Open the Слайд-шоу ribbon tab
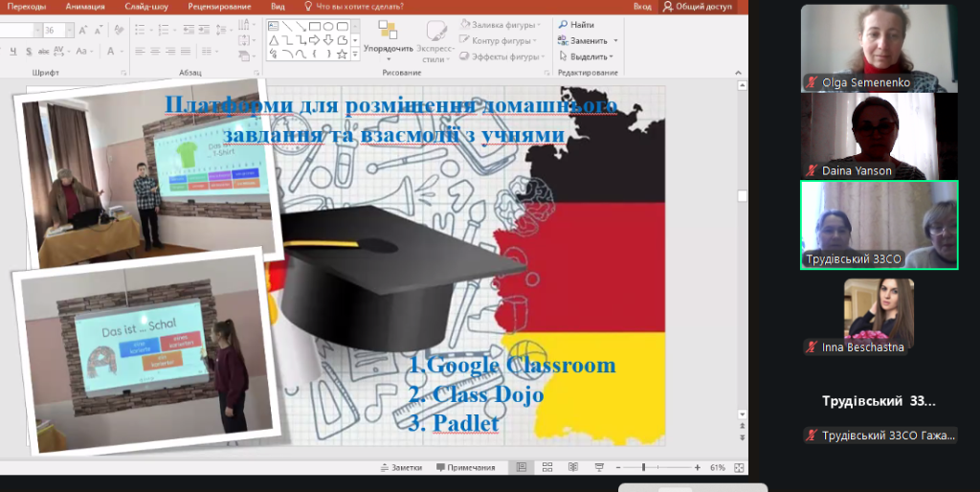 point(146,6)
